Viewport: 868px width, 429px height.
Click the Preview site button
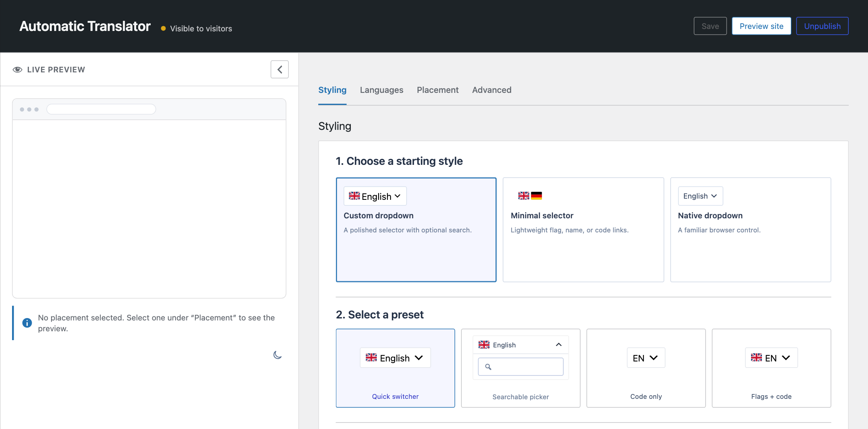click(x=762, y=26)
